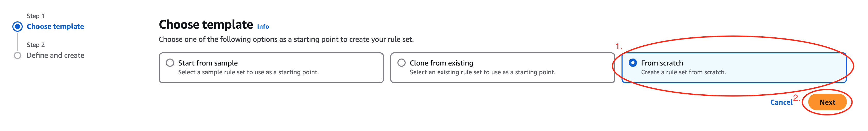Click "Create a rule set from scratch" description
The height and width of the screenshot is (131, 868).
(x=683, y=72)
